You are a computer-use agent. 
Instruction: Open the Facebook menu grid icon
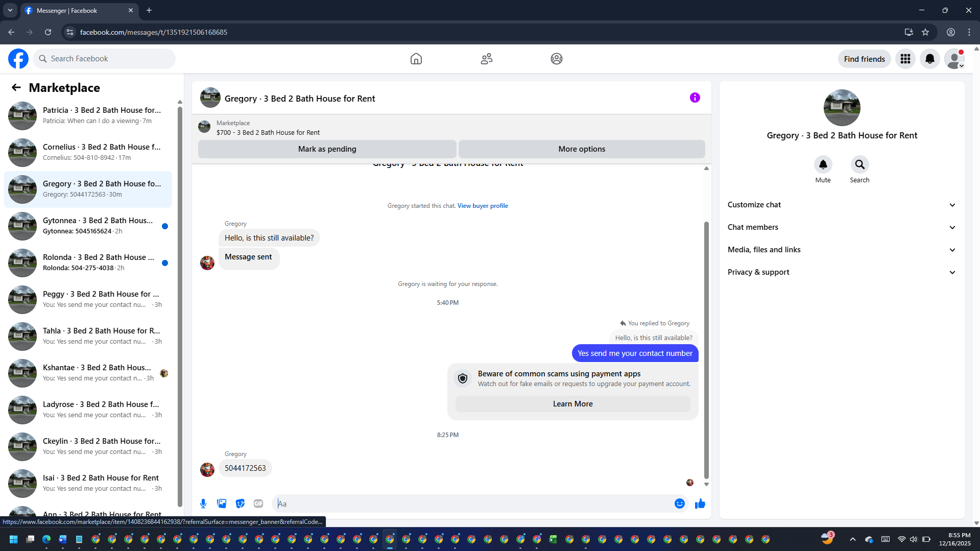pos(905,59)
